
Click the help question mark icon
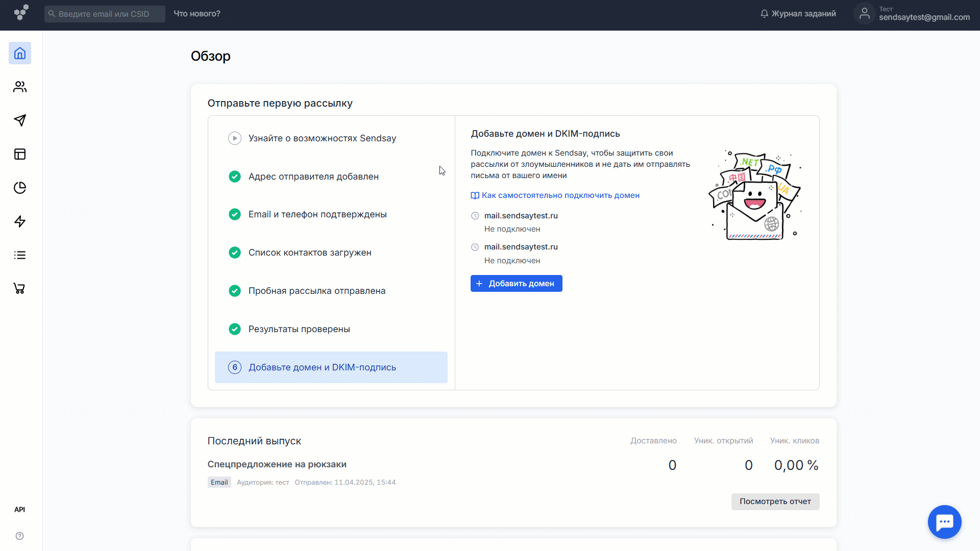click(20, 536)
